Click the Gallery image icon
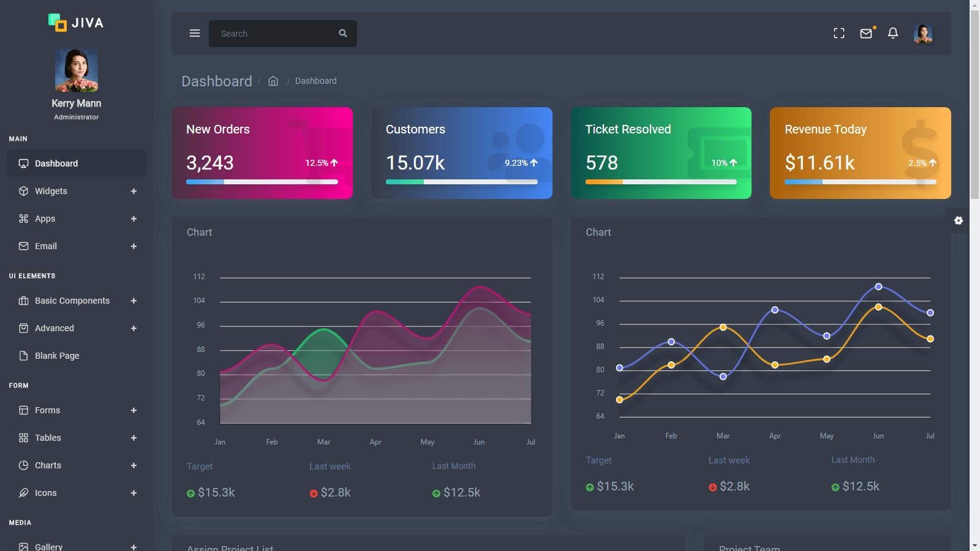This screenshot has width=980, height=551. click(x=24, y=547)
